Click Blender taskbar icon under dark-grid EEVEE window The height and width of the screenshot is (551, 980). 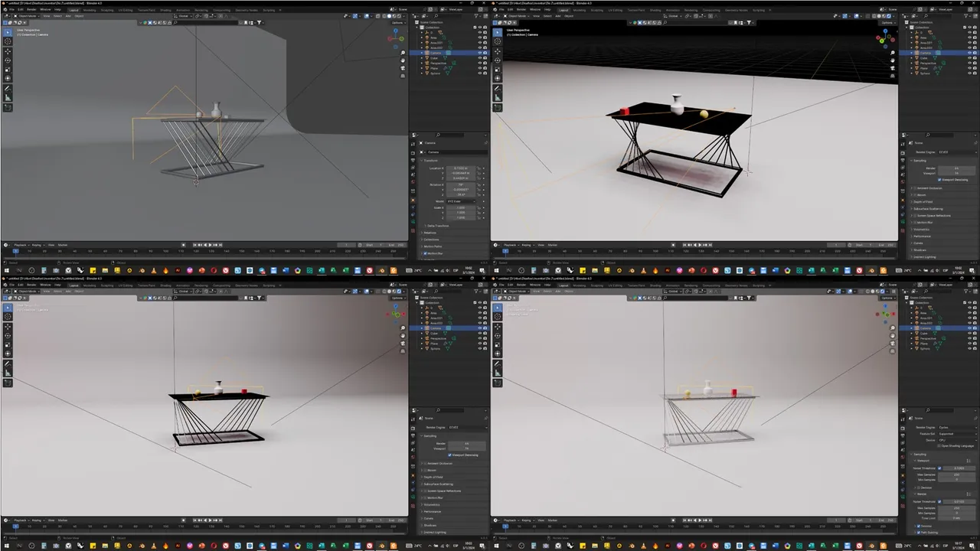pos(871,270)
